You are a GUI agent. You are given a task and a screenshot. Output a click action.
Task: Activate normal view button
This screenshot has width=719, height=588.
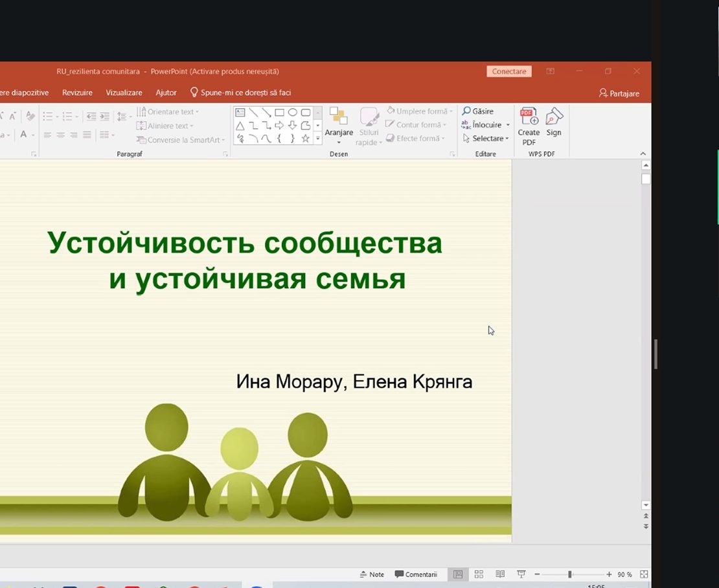(x=458, y=574)
